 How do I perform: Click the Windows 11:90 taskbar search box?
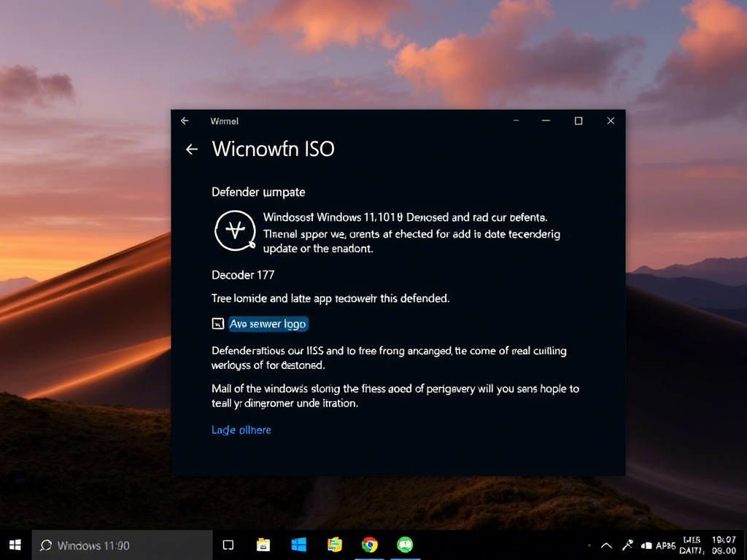pos(122,545)
